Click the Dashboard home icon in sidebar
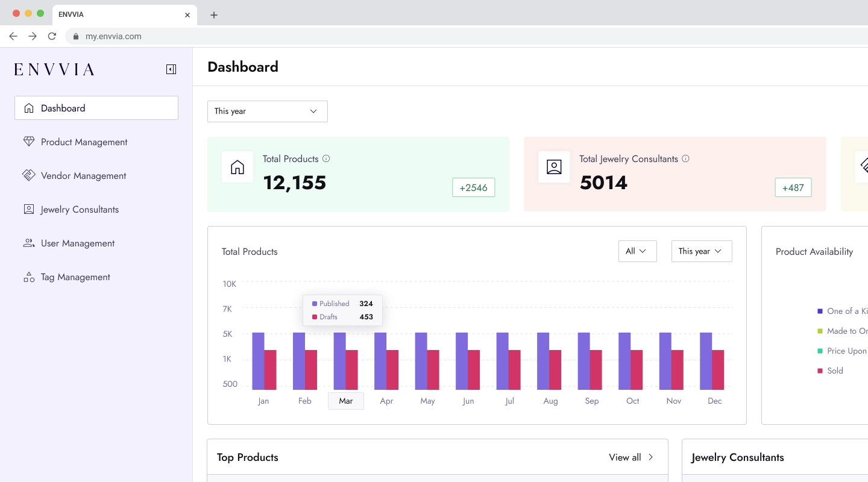This screenshot has width=868, height=482. click(29, 108)
